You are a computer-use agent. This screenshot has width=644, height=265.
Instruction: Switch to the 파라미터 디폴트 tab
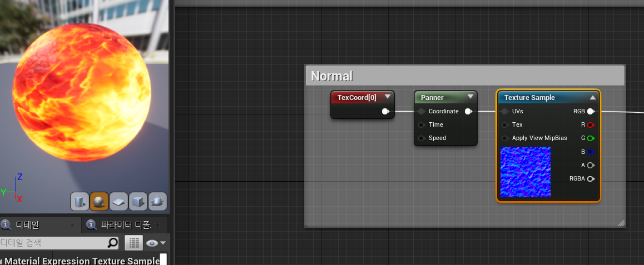point(126,225)
